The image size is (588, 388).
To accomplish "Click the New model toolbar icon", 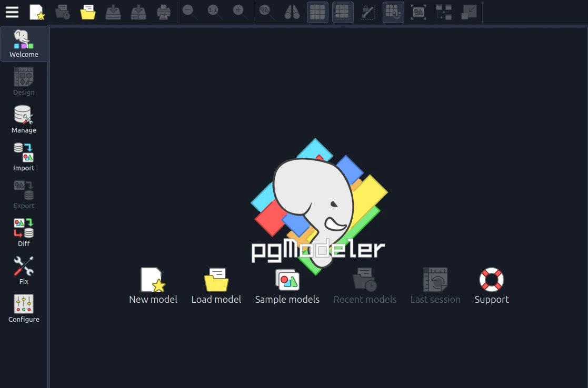I will point(37,12).
